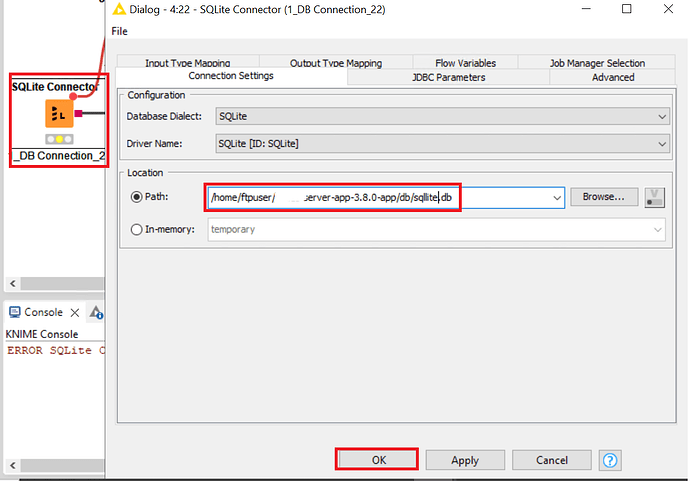Viewport: 690px width, 481px height.
Task: Switch to Output Type Mapping tab
Action: pyautogui.click(x=336, y=63)
